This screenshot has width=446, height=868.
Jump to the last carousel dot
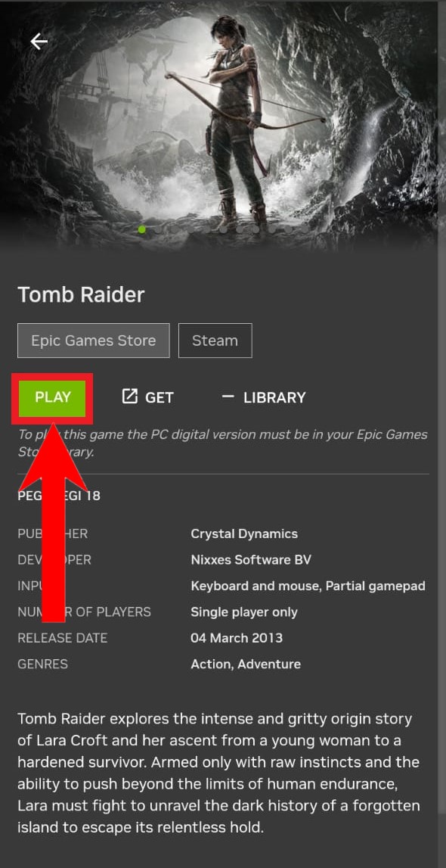[305, 229]
